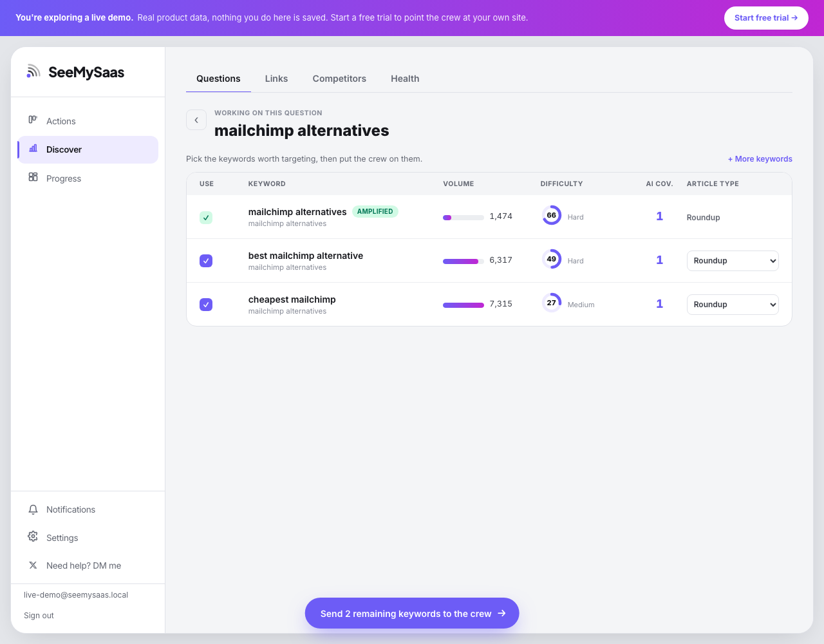Open the Competitors tab
Screen dimensions: 824x644
339,79
